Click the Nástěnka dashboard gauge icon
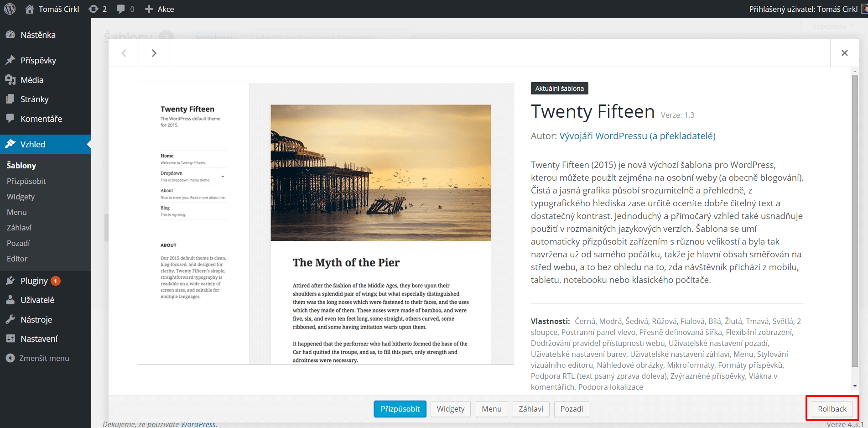868x428 pixels. (x=10, y=35)
